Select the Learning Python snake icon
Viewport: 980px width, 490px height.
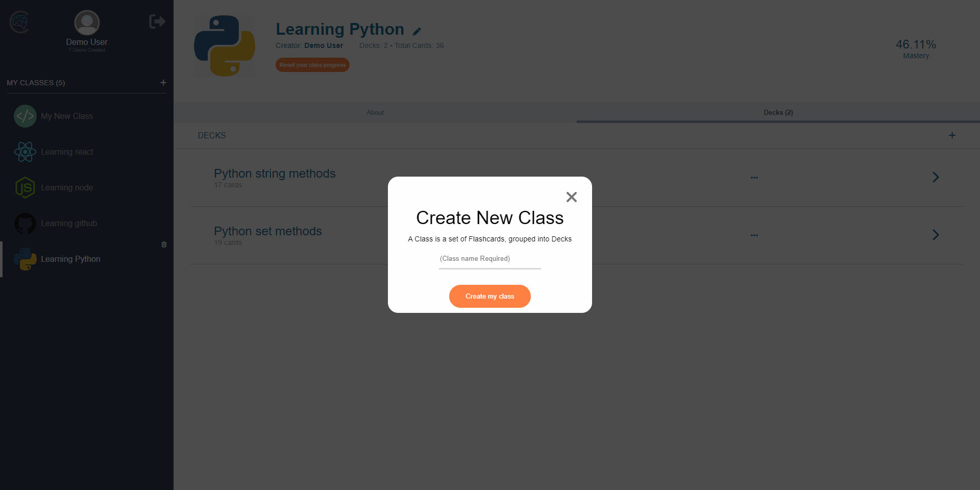pyautogui.click(x=26, y=259)
